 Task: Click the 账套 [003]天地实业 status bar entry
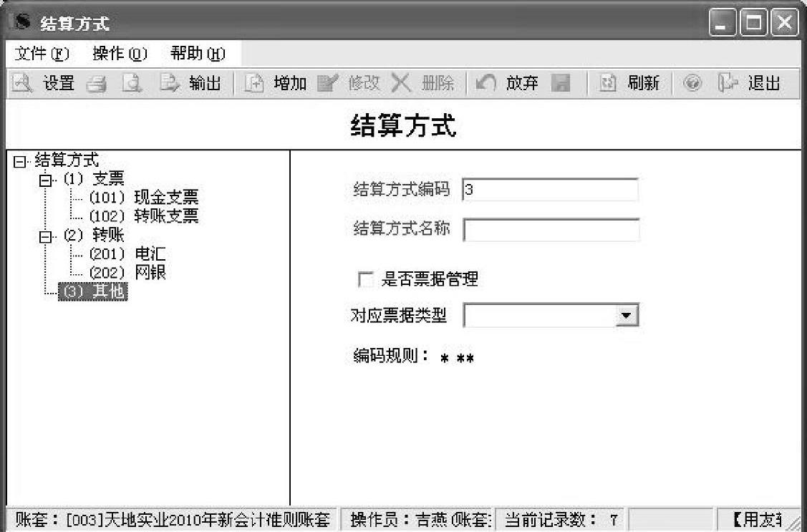173,520
